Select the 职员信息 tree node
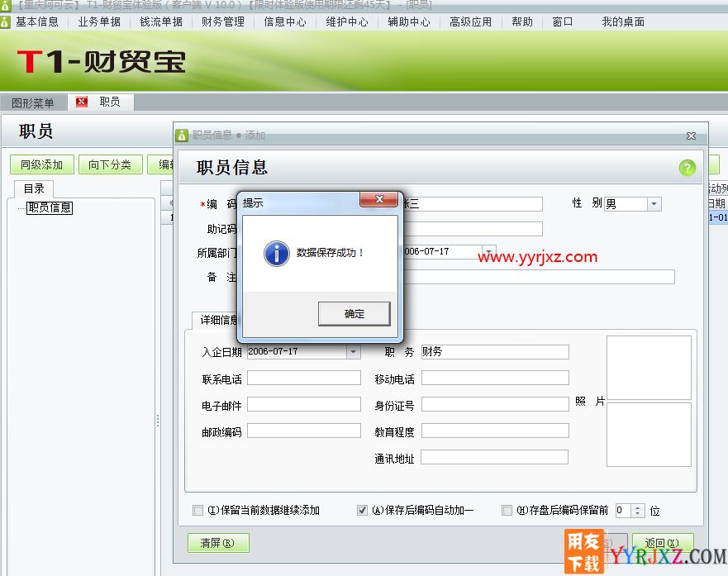 [50, 207]
